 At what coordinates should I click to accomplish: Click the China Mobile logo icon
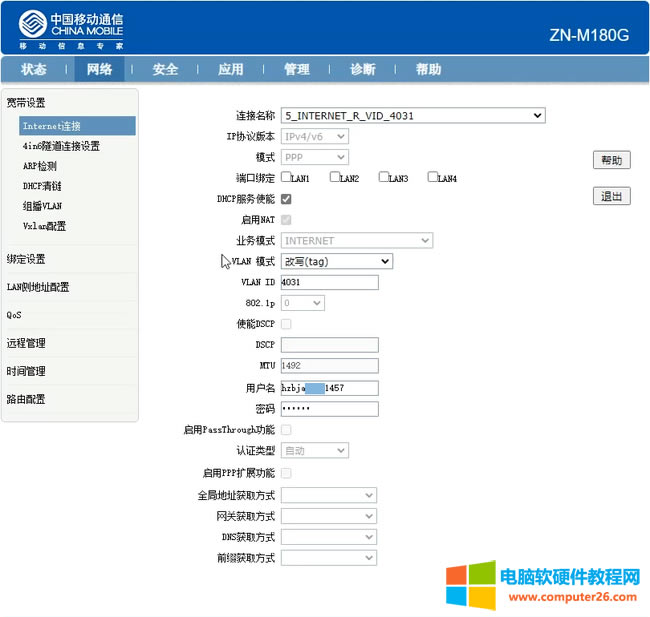(x=32, y=23)
